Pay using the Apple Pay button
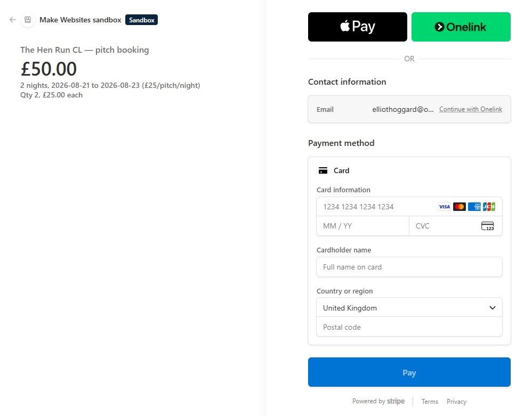Viewport: 532px width, 416px height. point(357,27)
